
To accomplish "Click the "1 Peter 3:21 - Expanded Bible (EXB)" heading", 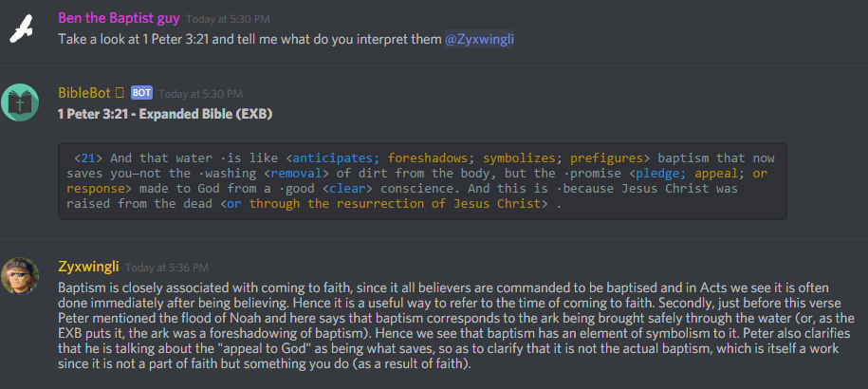I will pyautogui.click(x=165, y=114).
